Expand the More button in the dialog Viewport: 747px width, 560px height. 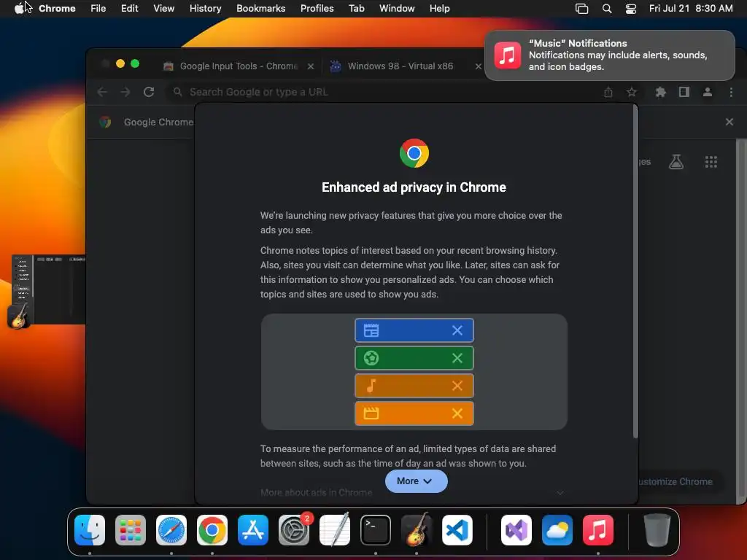[416, 481]
